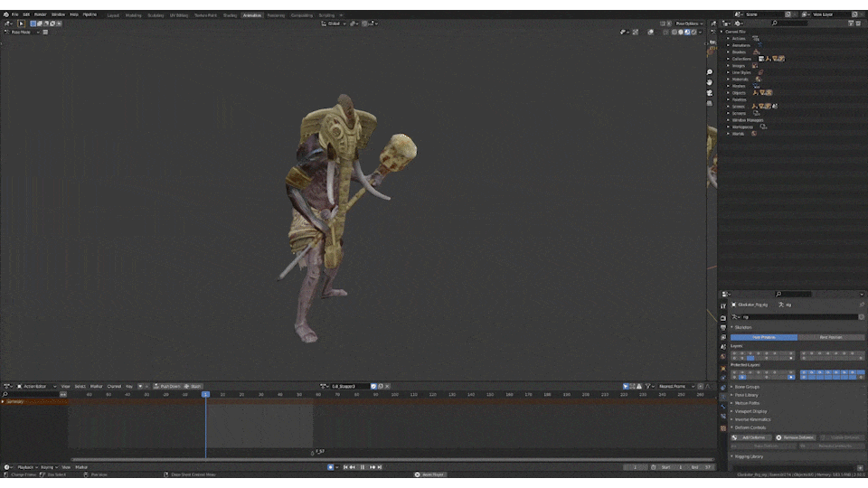
Task: Click the Push Down button
Action: pos(168,386)
